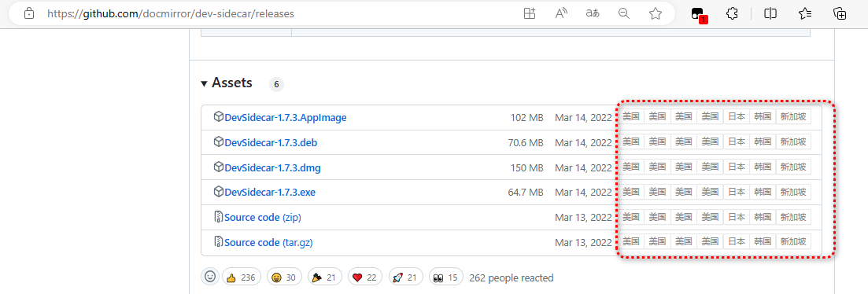Click the extension icon with red badge
Screen dimensions: 868x294
pyautogui.click(x=699, y=15)
